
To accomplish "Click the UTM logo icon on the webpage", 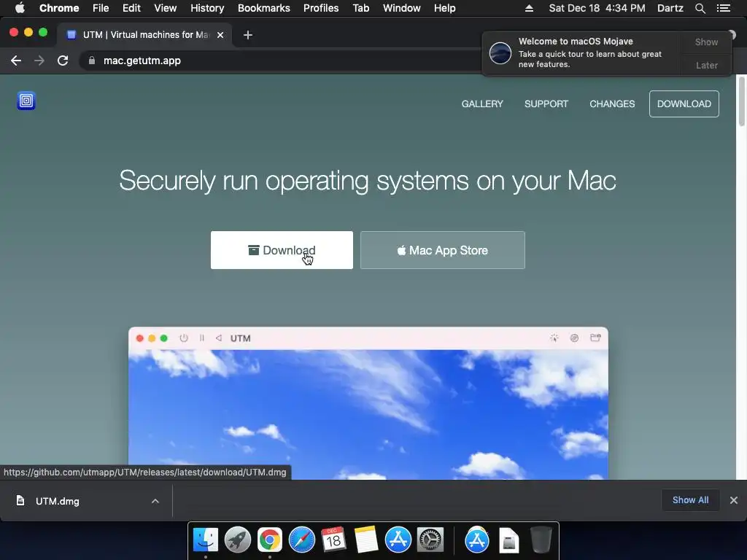I will pyautogui.click(x=26, y=101).
